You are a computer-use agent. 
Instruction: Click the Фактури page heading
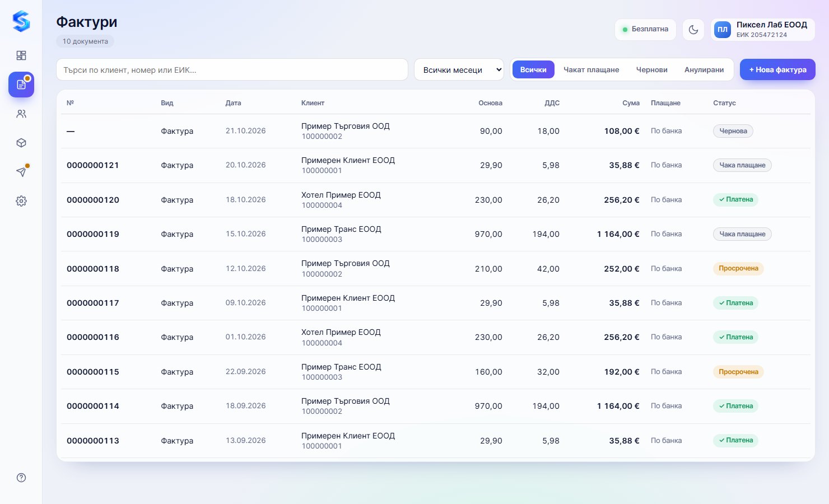click(x=87, y=22)
